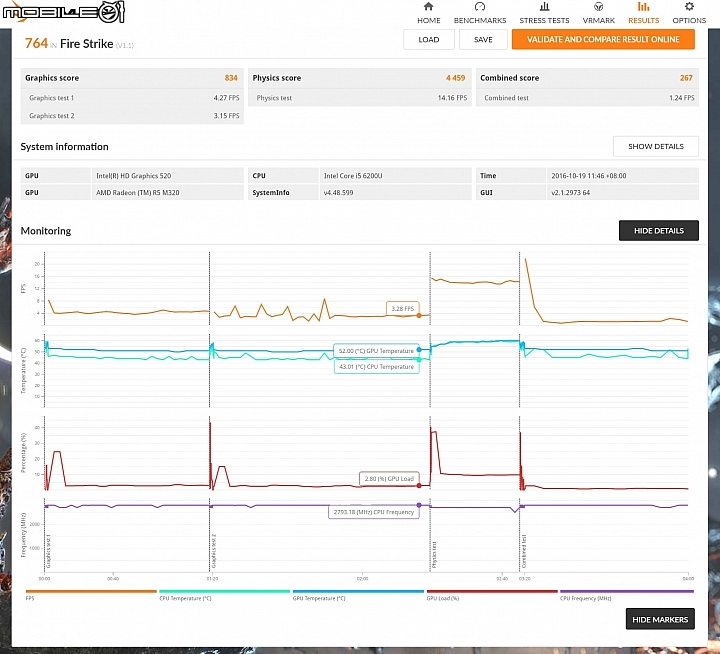Open the HOME tab
Image resolution: width=720 pixels, height=654 pixels.
pyautogui.click(x=428, y=20)
